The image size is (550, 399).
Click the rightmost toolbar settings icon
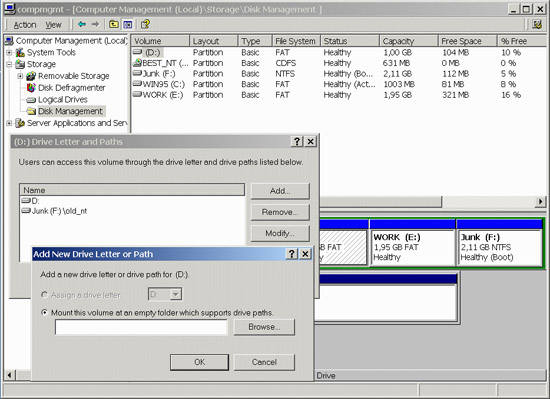537,24
